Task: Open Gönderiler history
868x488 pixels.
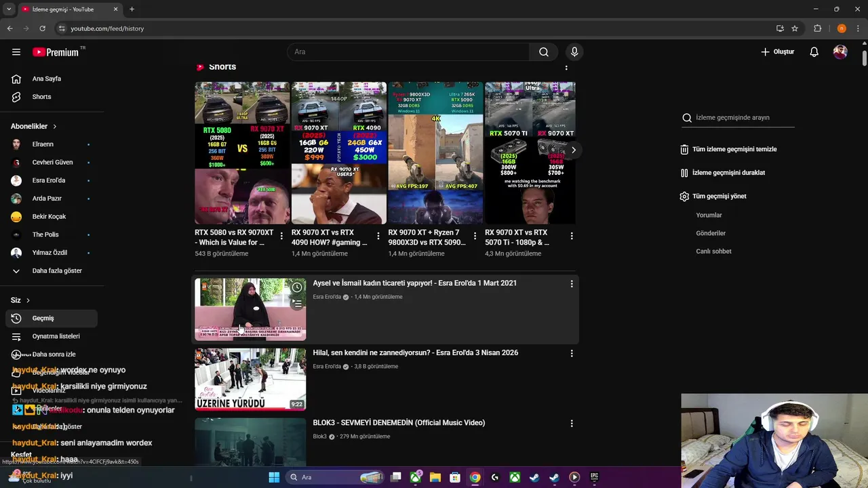Action: (x=711, y=233)
